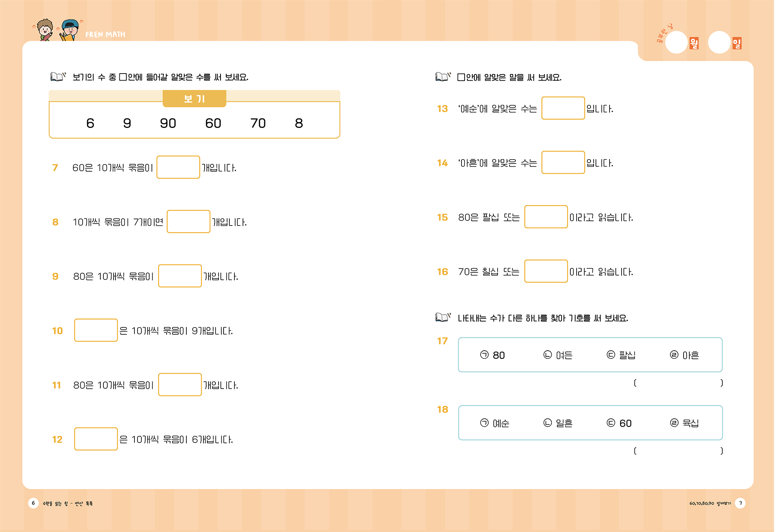
Task: Click the answer box for problem 13 예순
Action: (x=563, y=108)
